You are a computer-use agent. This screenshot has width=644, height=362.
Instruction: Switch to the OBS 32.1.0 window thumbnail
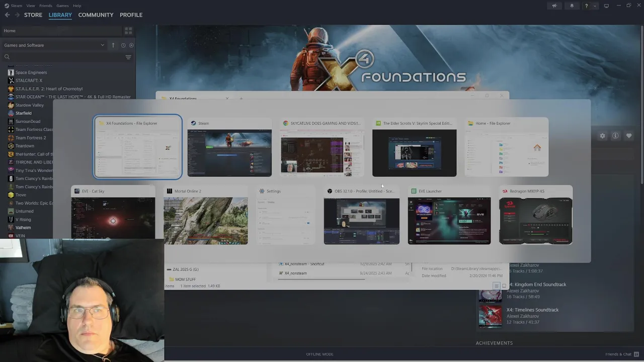point(361,215)
